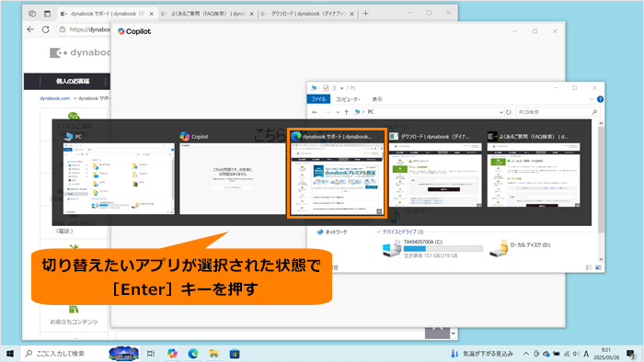Open Explorer address bar history dropdown
Viewport: 644px width, 362px height.
tap(501, 112)
